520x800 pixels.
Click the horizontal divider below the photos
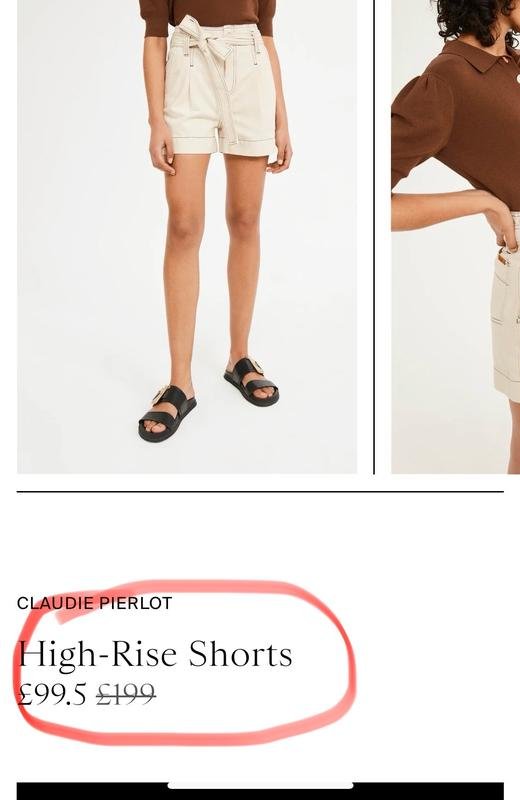click(x=260, y=492)
